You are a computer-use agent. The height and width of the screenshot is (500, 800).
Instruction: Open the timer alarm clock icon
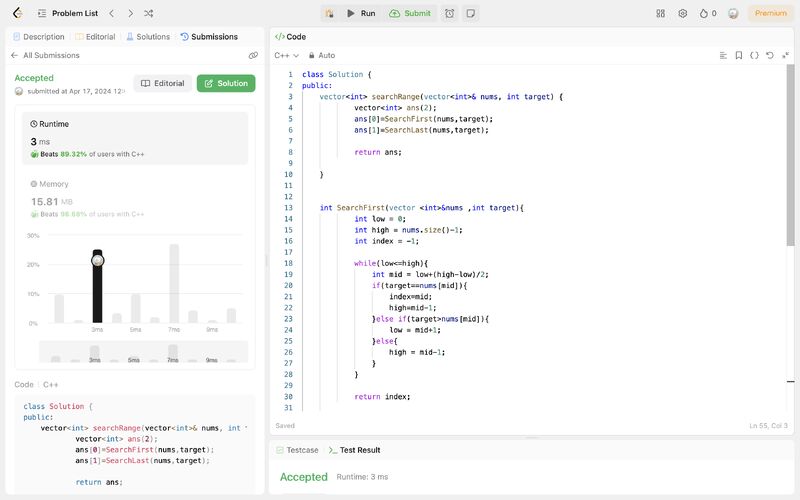(449, 13)
